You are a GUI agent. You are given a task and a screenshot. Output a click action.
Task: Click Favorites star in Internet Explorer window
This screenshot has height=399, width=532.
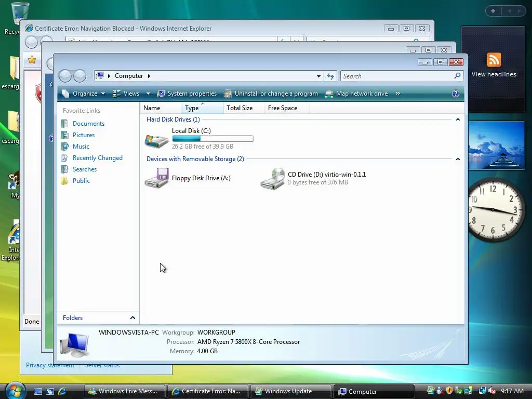click(x=32, y=60)
